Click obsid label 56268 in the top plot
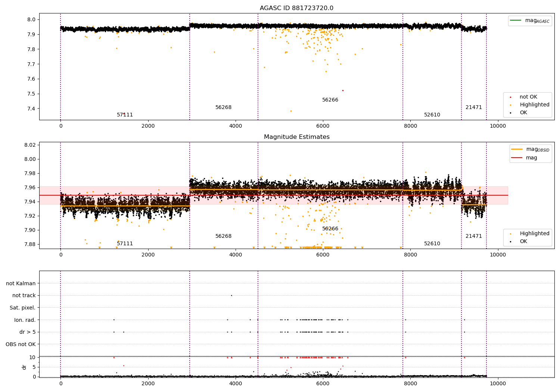Viewport: 560px width, 392px height. click(x=223, y=108)
